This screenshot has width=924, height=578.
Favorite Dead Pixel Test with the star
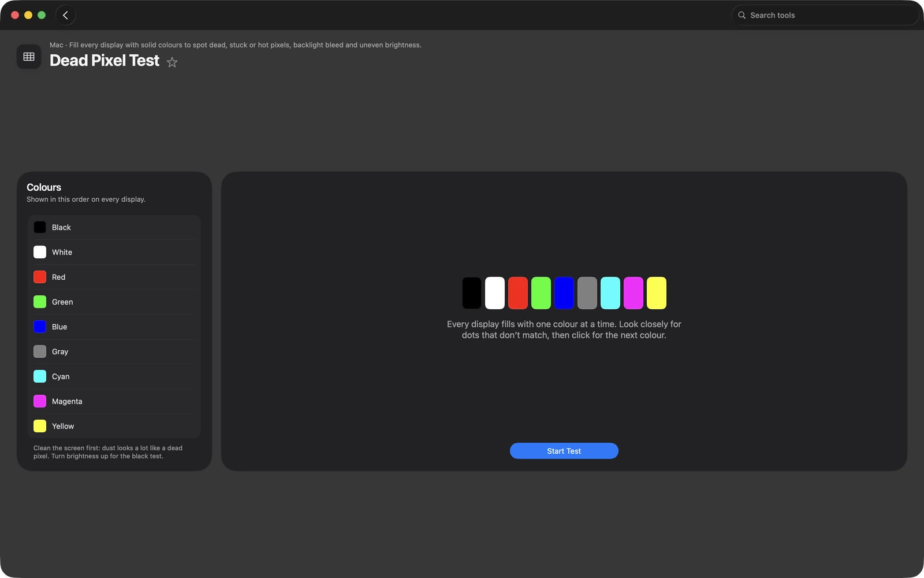172,62
